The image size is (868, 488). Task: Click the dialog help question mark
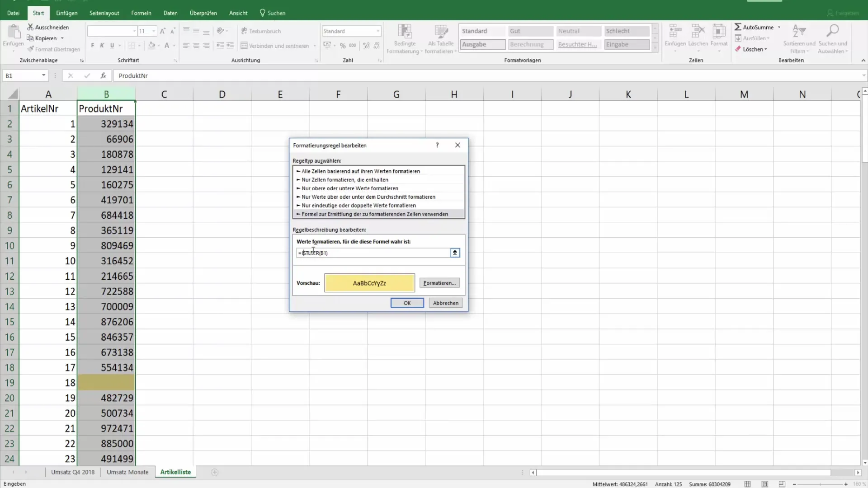[437, 145]
